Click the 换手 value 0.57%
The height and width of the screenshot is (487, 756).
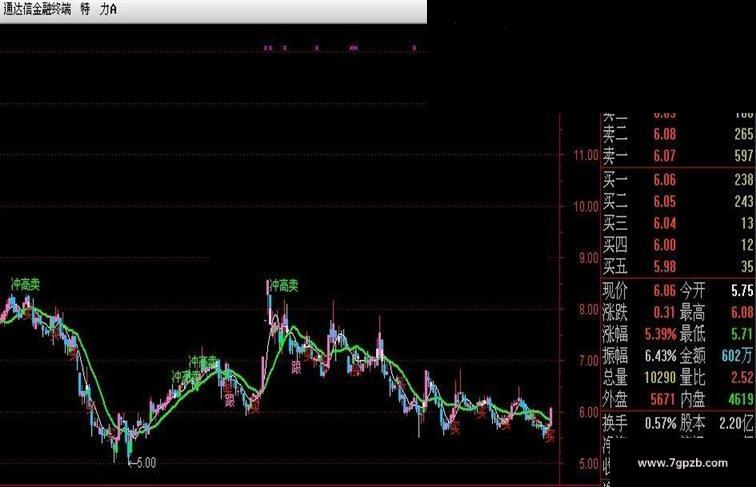pyautogui.click(x=661, y=423)
